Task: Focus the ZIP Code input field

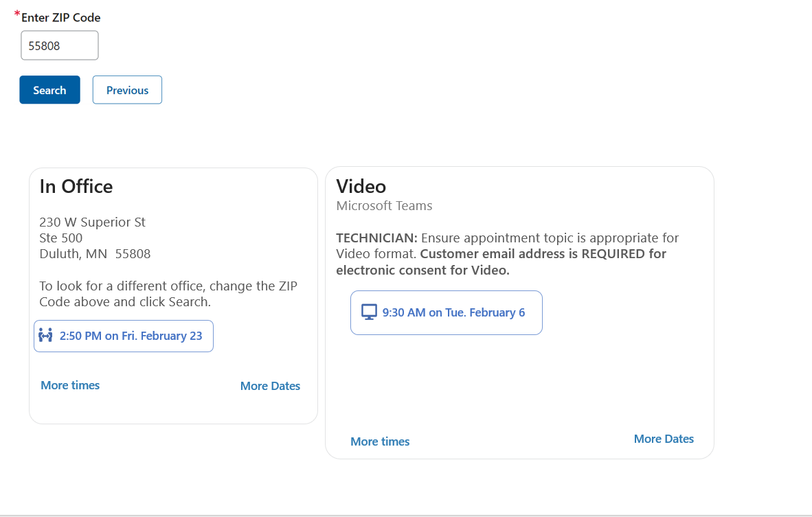Action: click(x=59, y=46)
